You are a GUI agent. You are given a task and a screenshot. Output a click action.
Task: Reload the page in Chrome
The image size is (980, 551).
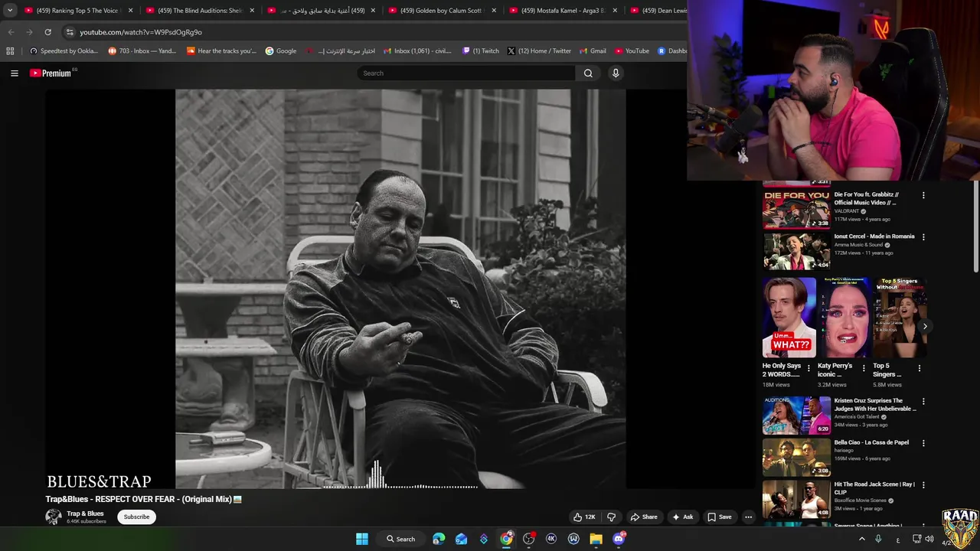[47, 32]
